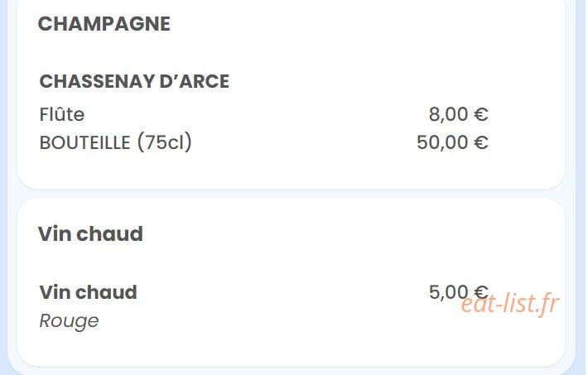Select the CHASSENAY D'ARCE item title
Screen dimensions: 588x375
coord(134,81)
